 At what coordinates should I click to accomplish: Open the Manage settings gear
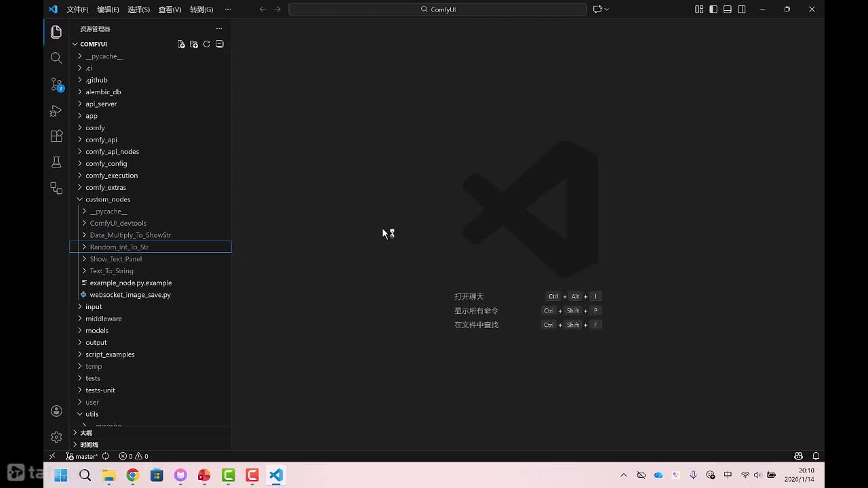[x=56, y=437]
